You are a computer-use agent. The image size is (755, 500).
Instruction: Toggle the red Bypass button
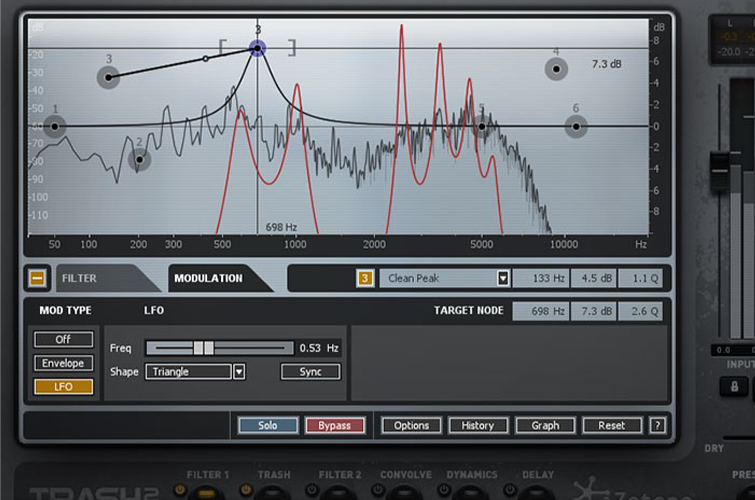pyautogui.click(x=335, y=425)
